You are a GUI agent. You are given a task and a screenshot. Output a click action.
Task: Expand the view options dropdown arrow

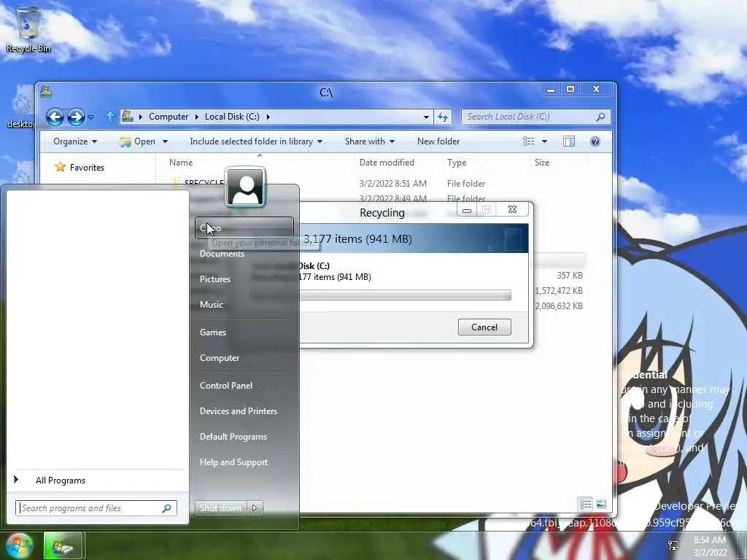click(x=544, y=141)
